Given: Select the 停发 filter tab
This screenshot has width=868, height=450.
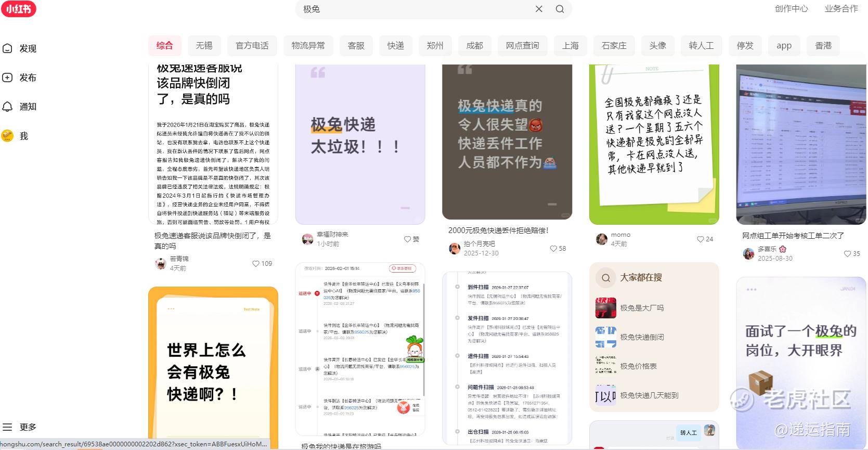Looking at the screenshot, I should click(745, 46).
